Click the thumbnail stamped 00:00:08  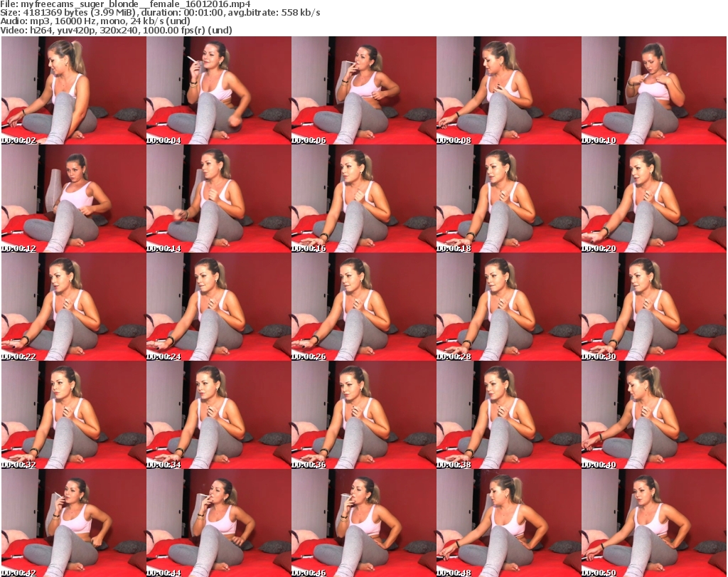(x=508, y=90)
